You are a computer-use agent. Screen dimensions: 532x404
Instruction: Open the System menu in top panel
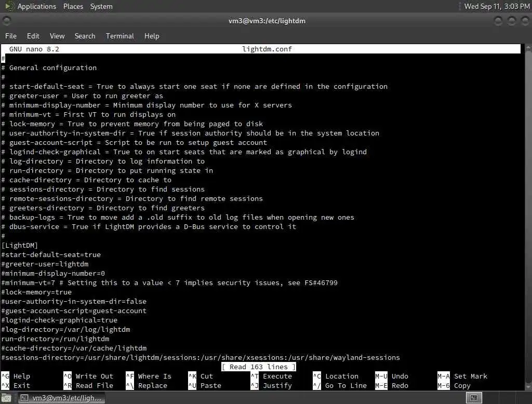pos(101,6)
